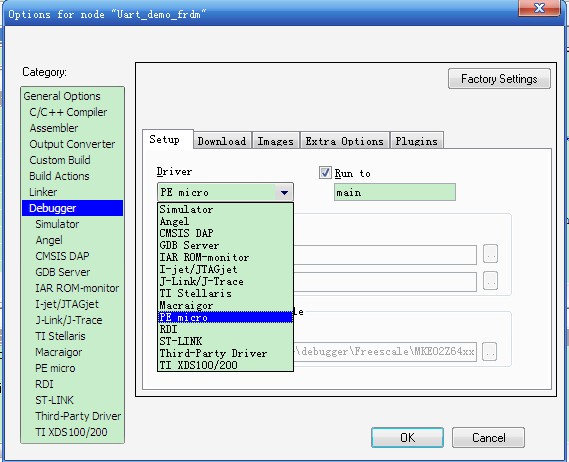Choose TI XDS100/200 in dropdown list
569x462 pixels.
click(x=225, y=365)
